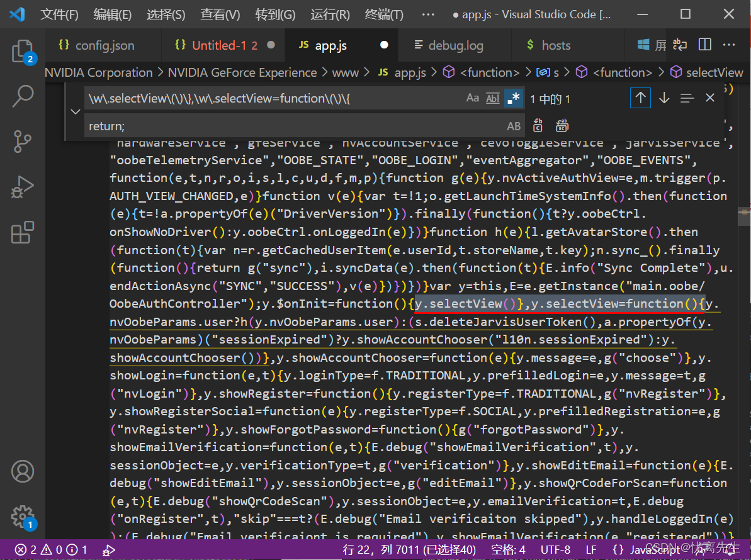Viewport: 751px width, 560px height.
Task: Split the editor to the right
Action: tap(705, 45)
